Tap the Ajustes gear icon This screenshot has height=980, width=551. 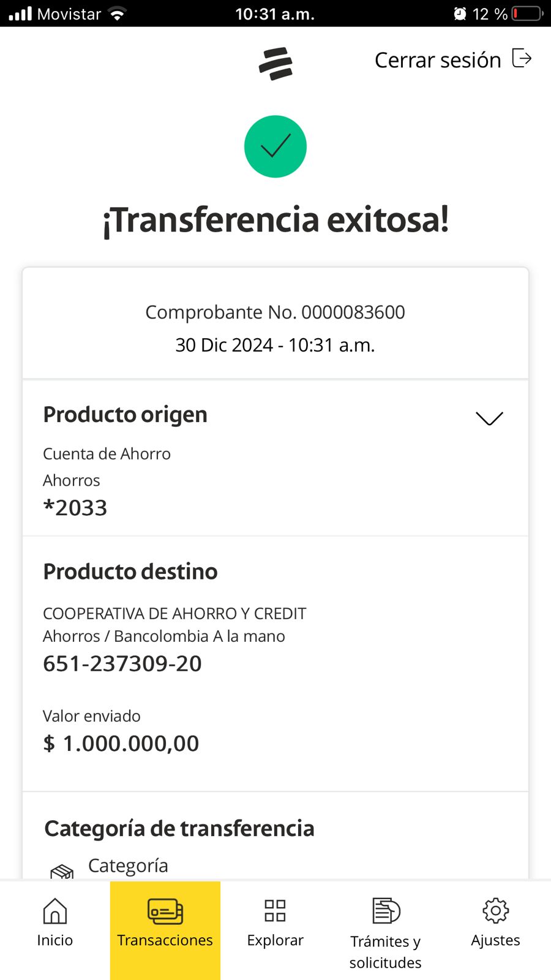(495, 911)
